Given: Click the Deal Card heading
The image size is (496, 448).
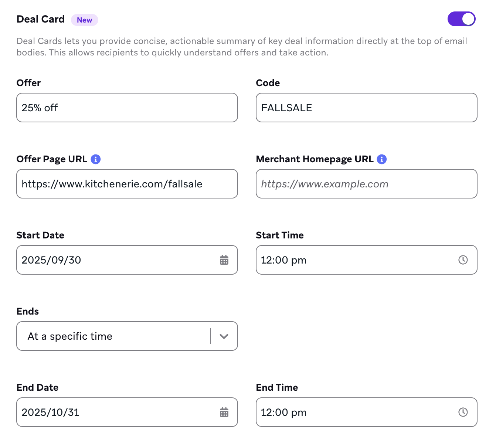Looking at the screenshot, I should [40, 19].
